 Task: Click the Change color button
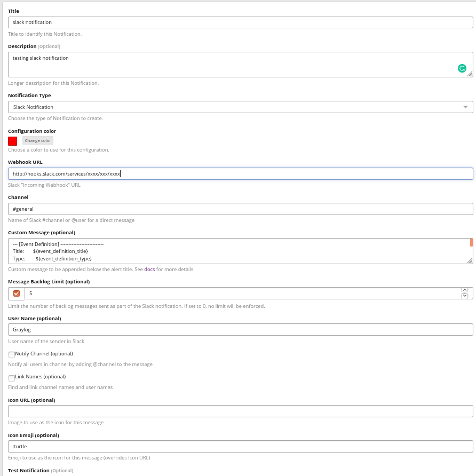pos(38,141)
